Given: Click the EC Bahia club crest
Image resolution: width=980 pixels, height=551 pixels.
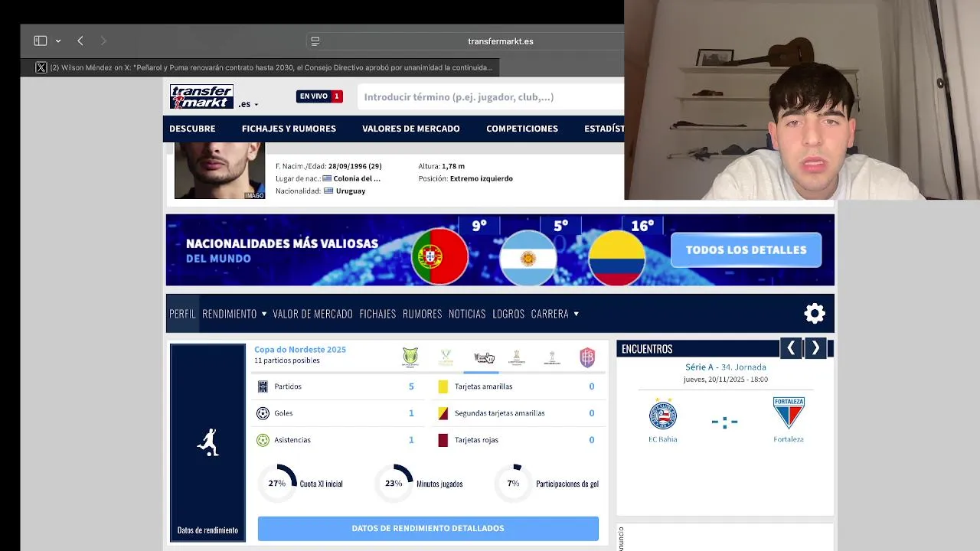Looking at the screenshot, I should pos(663,414).
